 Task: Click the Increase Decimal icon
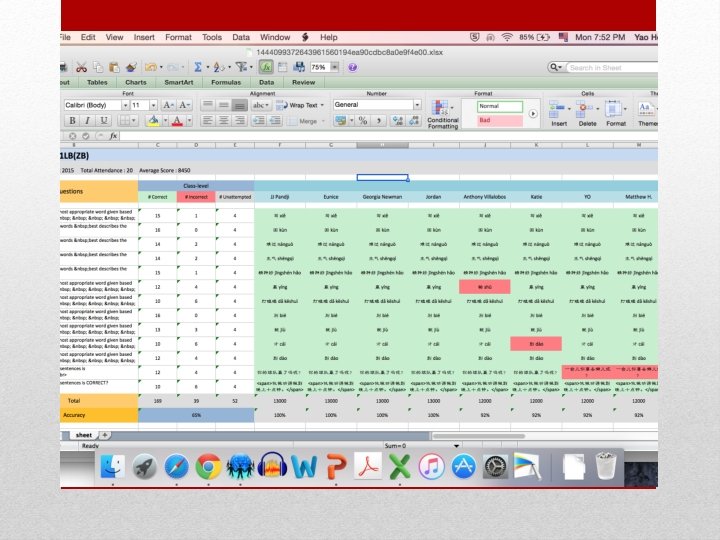(397, 121)
